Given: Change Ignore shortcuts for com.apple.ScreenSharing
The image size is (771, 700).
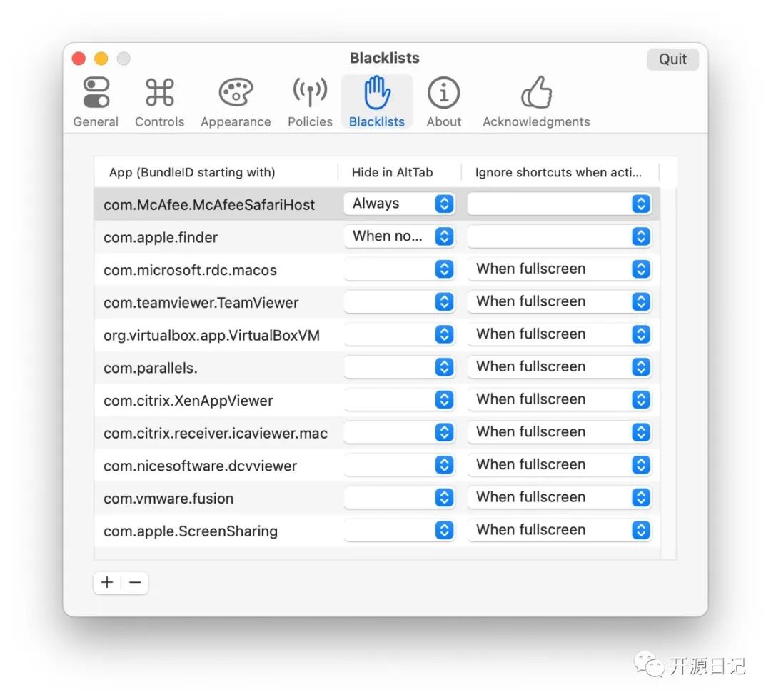Looking at the screenshot, I should pyautogui.click(x=560, y=530).
